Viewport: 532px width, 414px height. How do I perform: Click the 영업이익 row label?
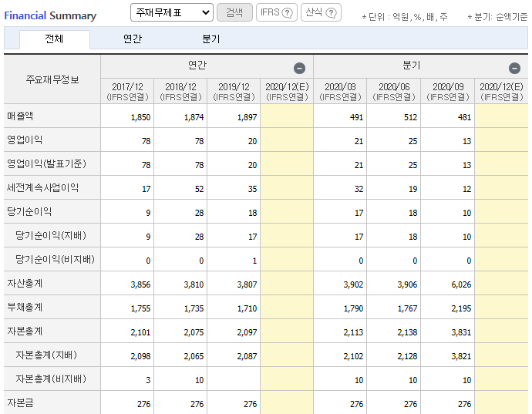click(x=25, y=140)
